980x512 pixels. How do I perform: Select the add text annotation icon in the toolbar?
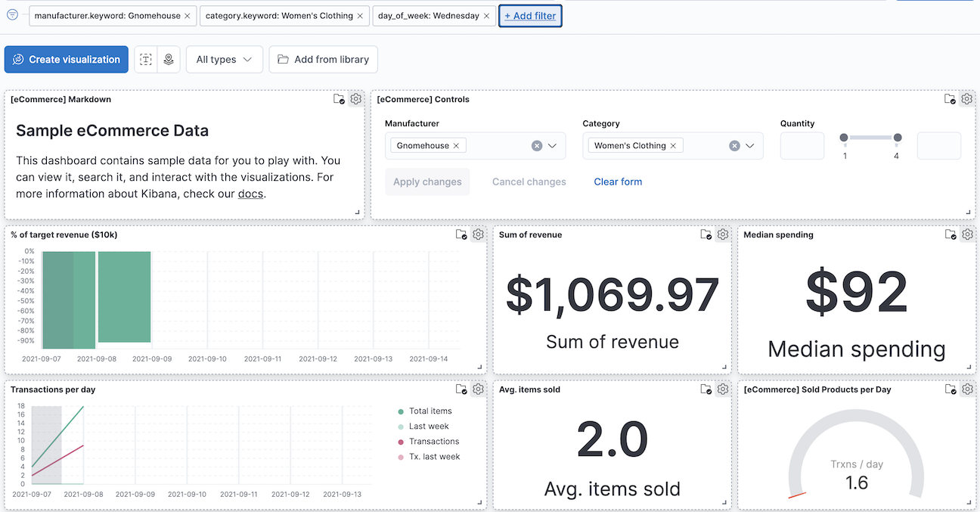145,59
